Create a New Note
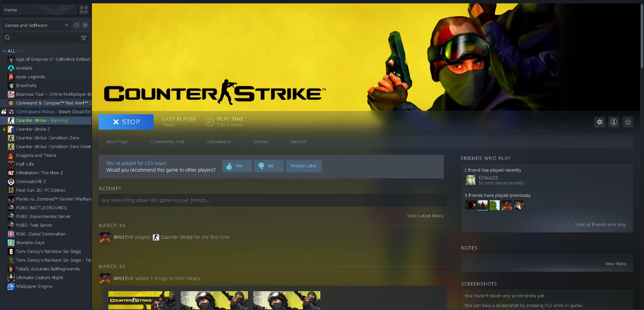Viewport: 644px width, 310px height. click(x=615, y=264)
